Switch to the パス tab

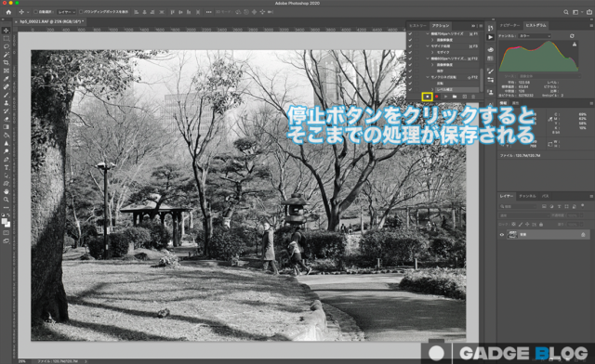point(545,196)
